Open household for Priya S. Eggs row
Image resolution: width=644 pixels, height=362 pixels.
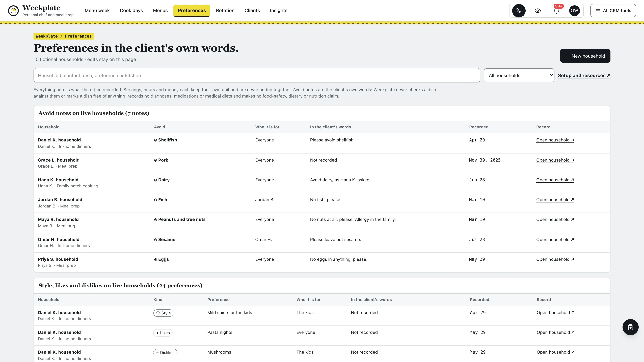[555, 259]
